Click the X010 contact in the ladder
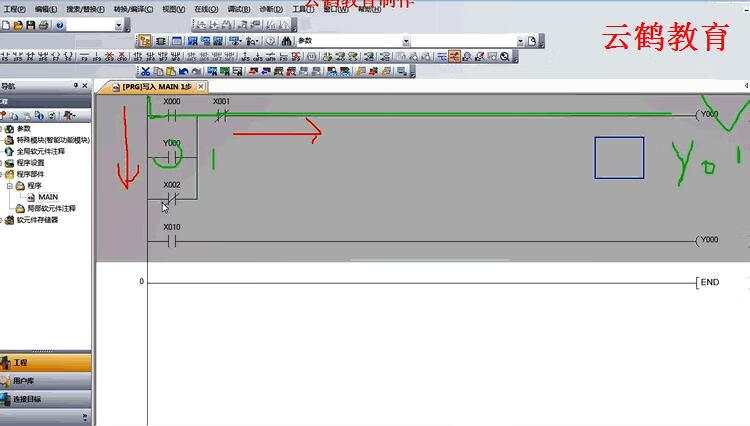Image resolution: width=750 pixels, height=426 pixels. click(x=172, y=241)
